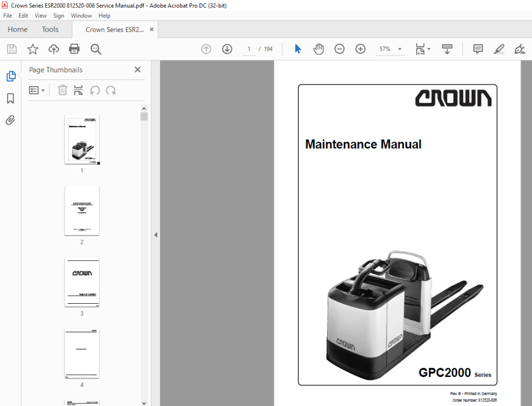Image resolution: width=532 pixels, height=406 pixels.
Task: Select the highlight text tool
Action: 499,49
